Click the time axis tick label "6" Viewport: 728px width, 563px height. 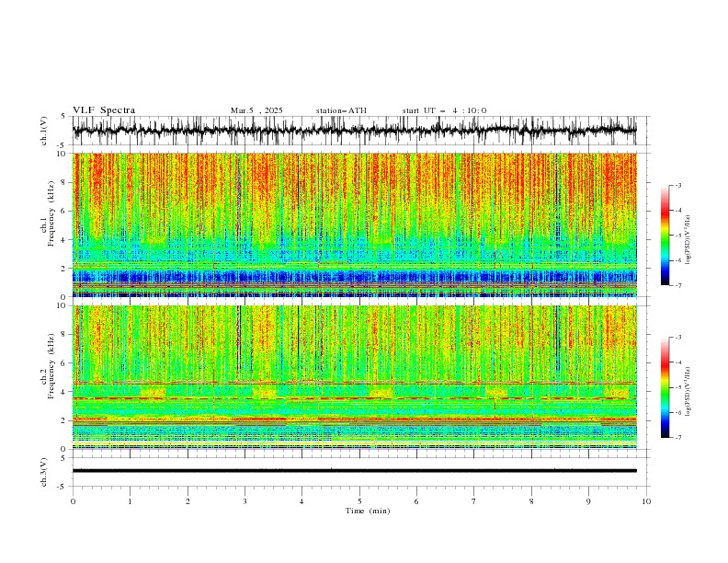(416, 501)
